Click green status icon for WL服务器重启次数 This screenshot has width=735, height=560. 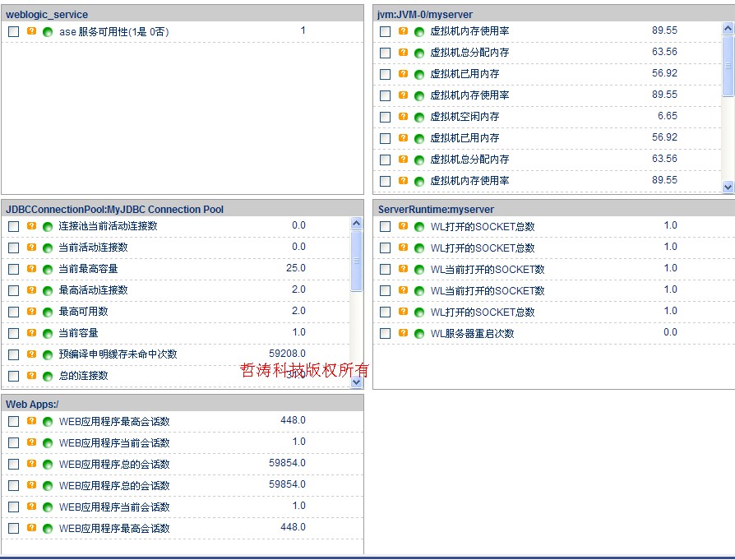point(419,334)
